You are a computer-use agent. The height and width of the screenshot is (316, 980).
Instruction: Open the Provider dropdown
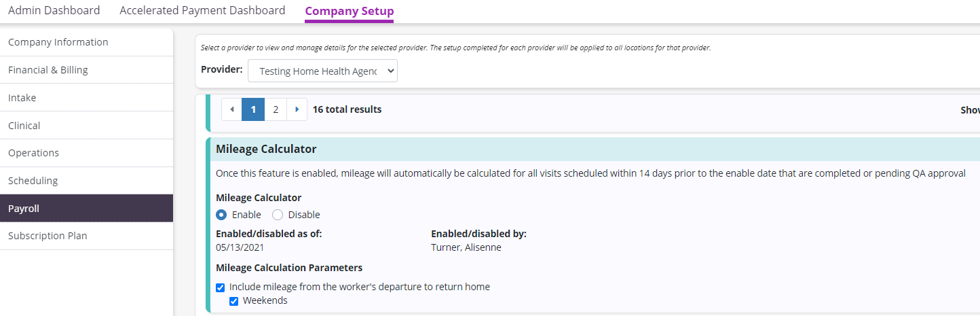coord(322,71)
